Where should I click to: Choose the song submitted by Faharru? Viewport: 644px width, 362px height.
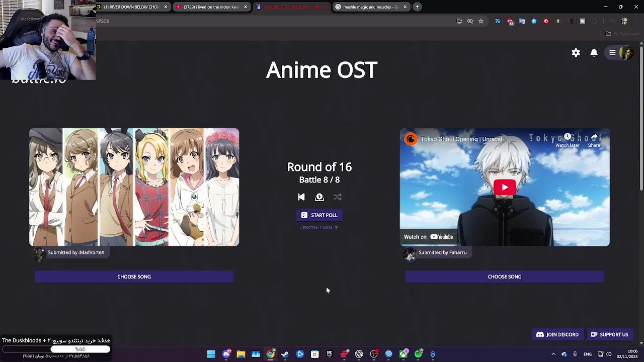click(505, 277)
